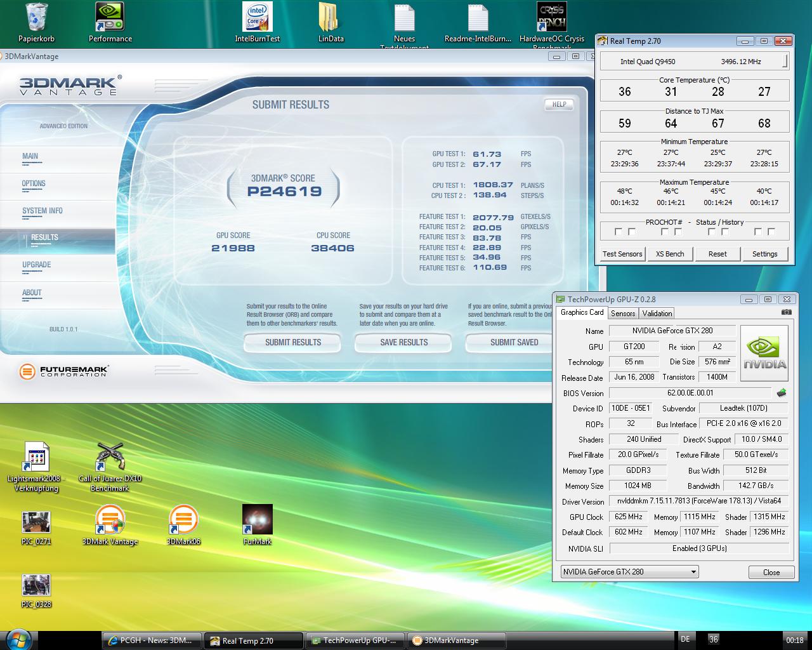Open Lightmark2008 Verknüpfung shortcut

36,467
